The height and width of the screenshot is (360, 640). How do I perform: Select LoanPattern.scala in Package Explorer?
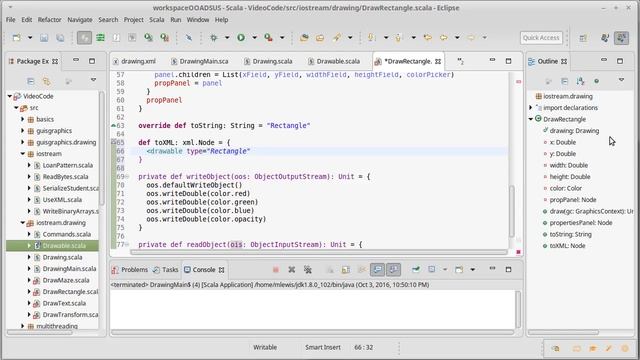67,165
